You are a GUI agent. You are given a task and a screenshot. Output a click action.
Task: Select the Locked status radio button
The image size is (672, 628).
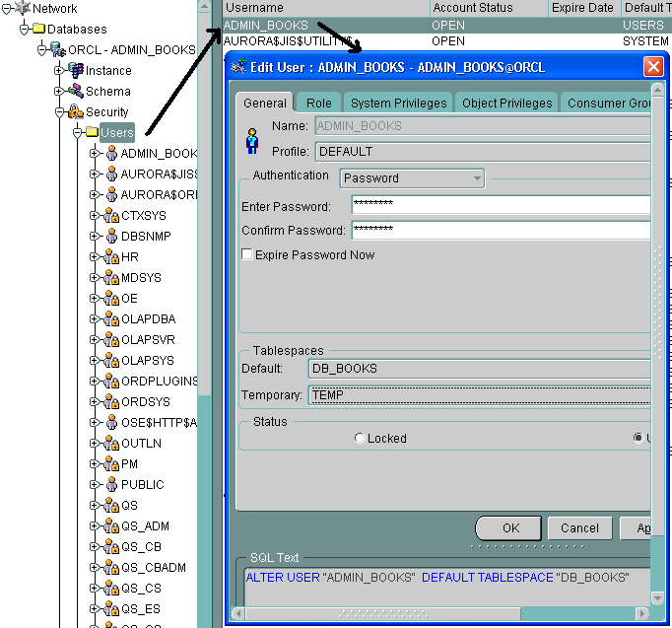[359, 438]
